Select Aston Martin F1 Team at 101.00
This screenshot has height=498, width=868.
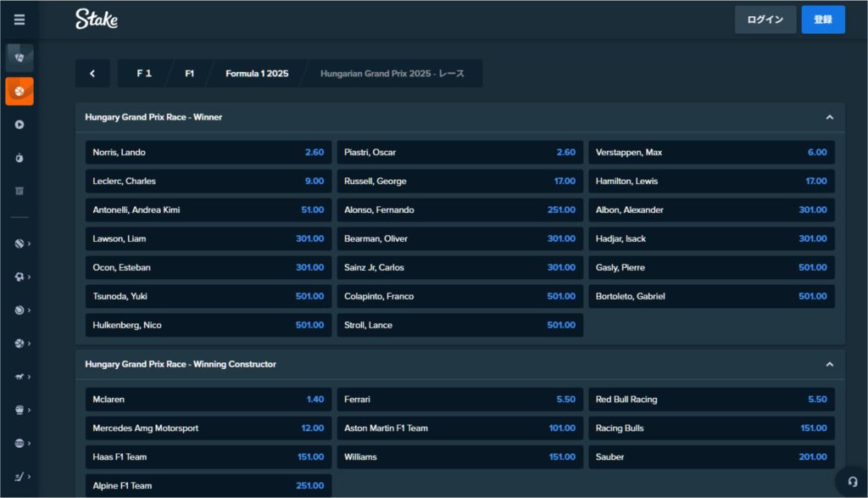(460, 428)
